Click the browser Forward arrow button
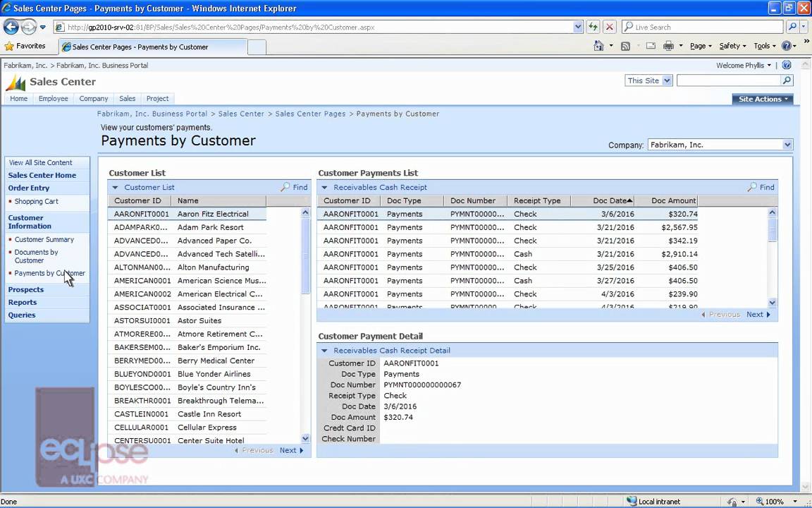This screenshot has width=812, height=508. pyautogui.click(x=28, y=26)
